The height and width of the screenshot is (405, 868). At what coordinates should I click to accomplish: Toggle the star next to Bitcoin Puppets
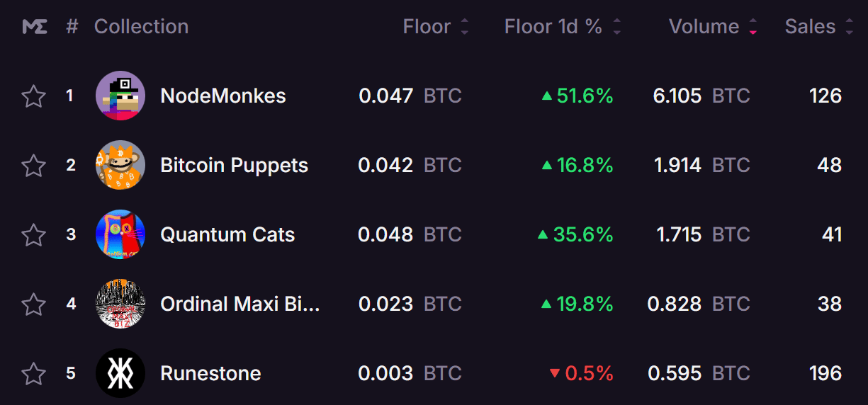point(34,165)
